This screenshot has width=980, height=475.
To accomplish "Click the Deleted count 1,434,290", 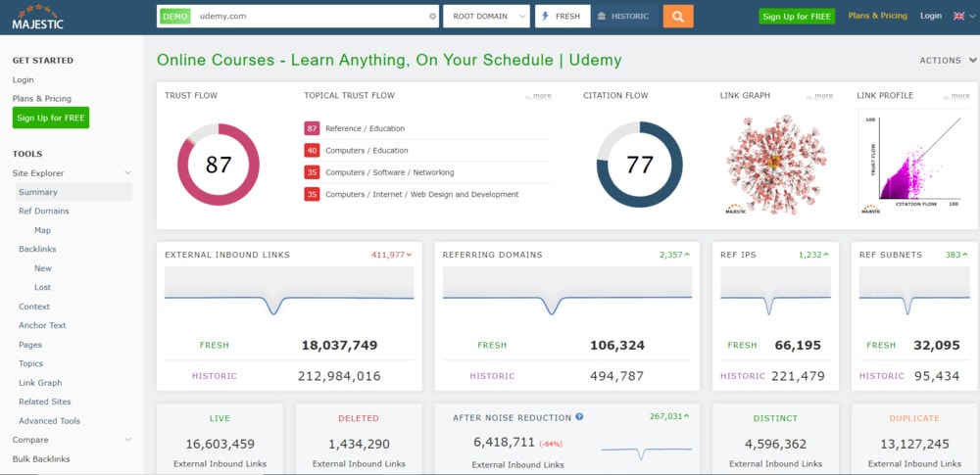I will click(359, 445).
